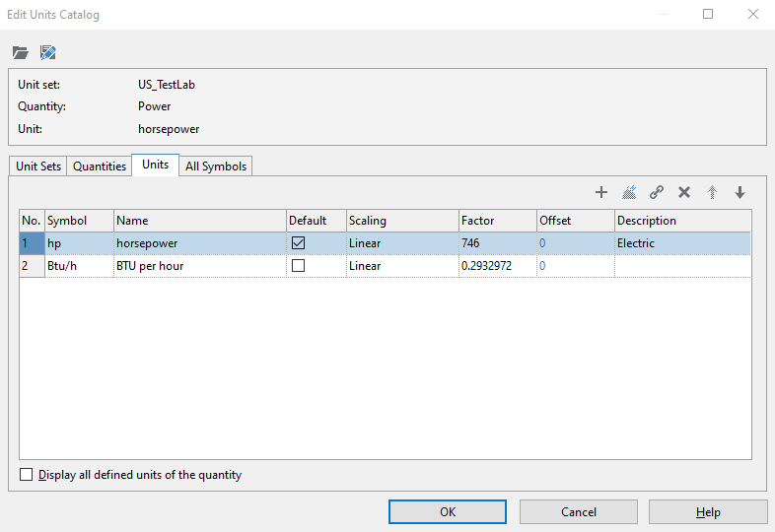775x532 pixels.
Task: Open Scaling cell for BTU per hour
Action: click(401, 266)
